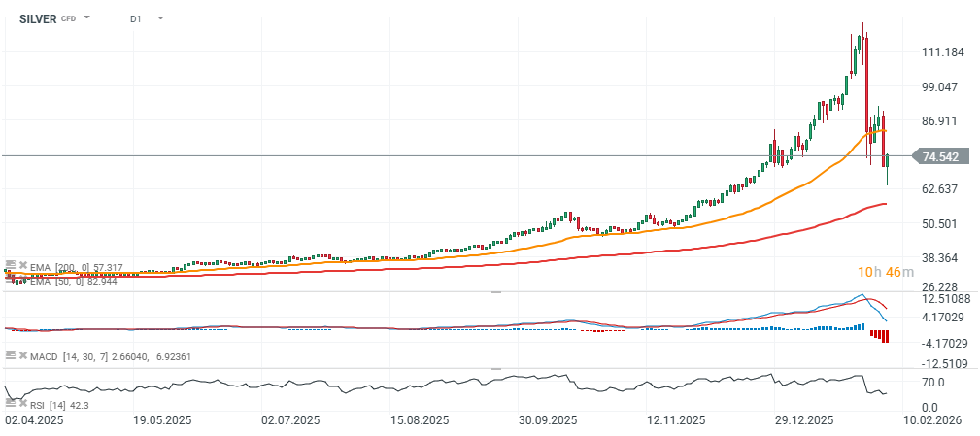
Task: Grab the resize handle above RSI panel
Action: (x=495, y=369)
